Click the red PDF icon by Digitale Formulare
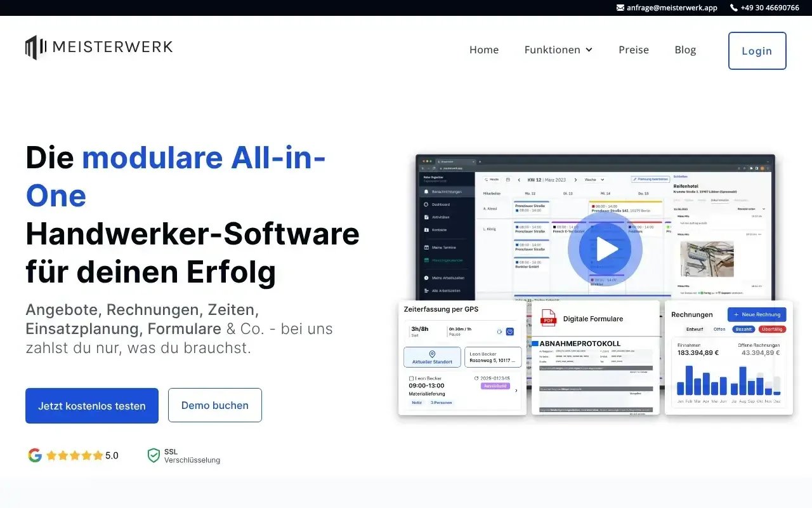 548,318
